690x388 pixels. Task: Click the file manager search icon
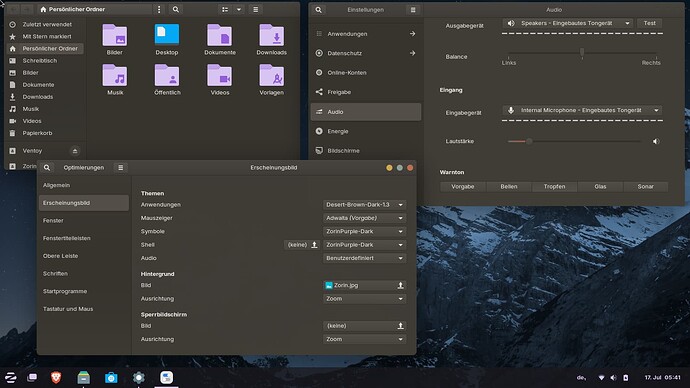click(x=176, y=9)
